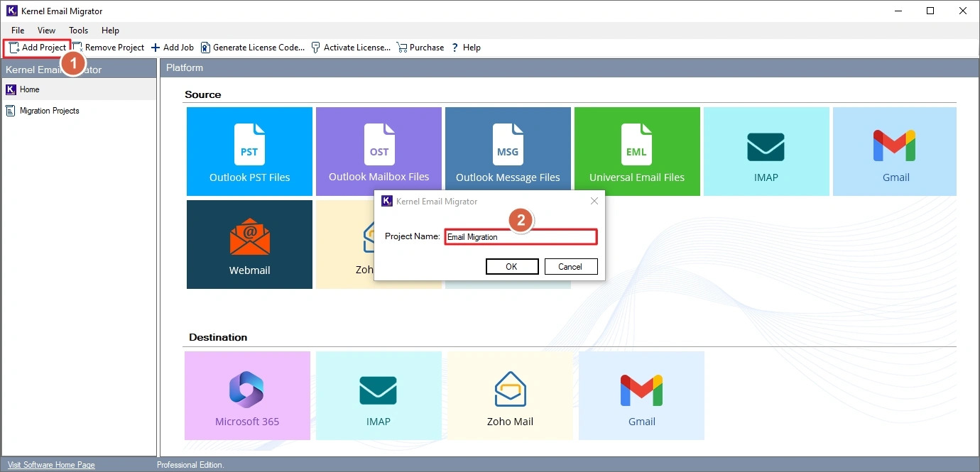Screen dimensions: 980x472
Task: Open the Purchase page from toolbar
Action: pyautogui.click(x=420, y=47)
